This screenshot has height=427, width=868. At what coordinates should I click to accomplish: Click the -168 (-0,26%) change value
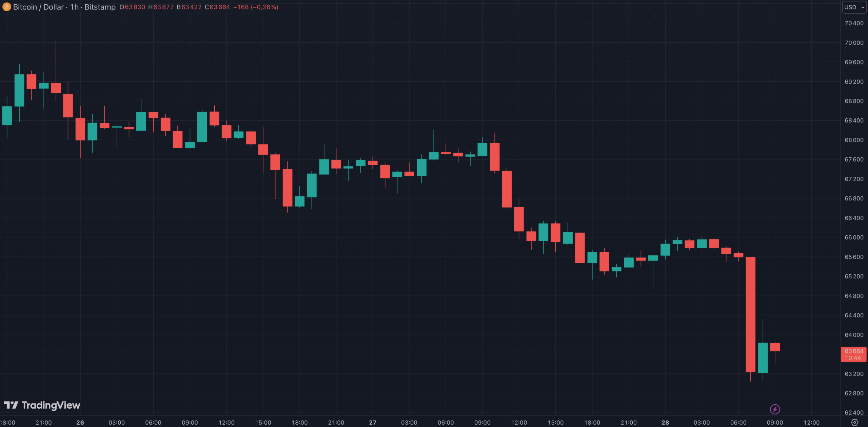[x=256, y=7]
